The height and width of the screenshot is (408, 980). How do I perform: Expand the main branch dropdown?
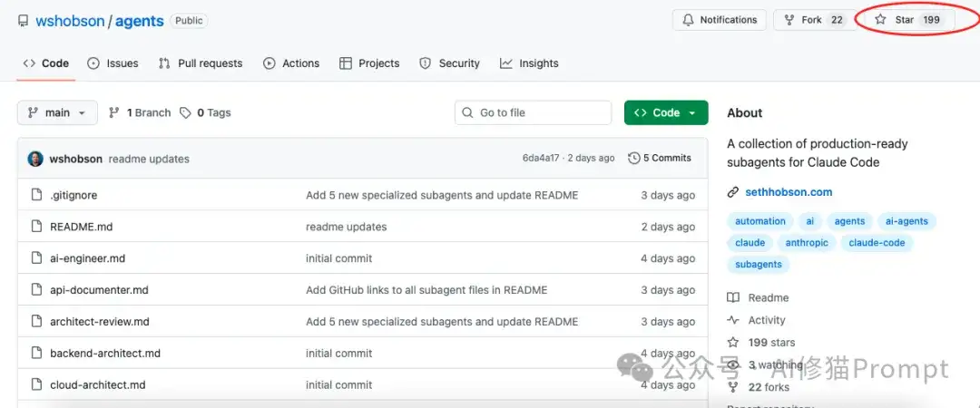pos(57,112)
